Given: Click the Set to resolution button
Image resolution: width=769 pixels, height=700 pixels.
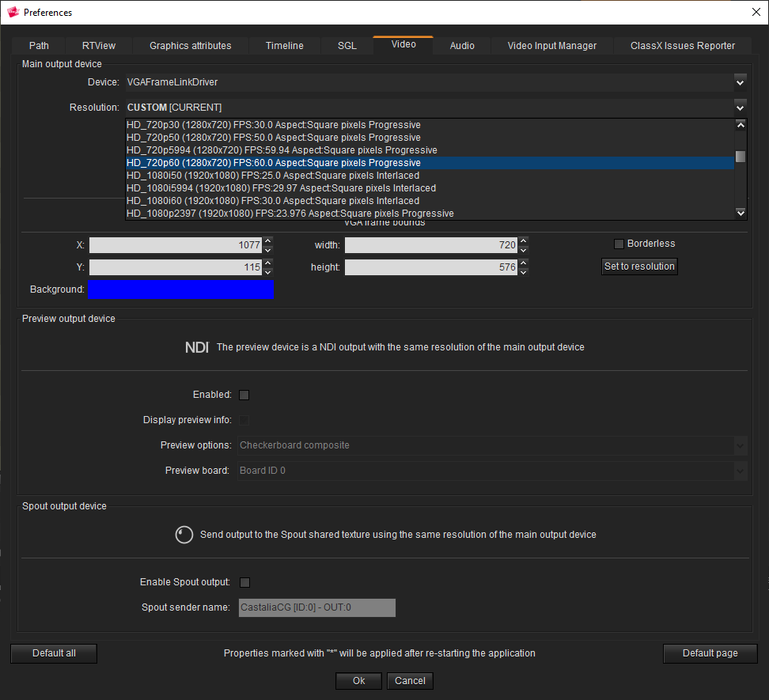Looking at the screenshot, I should click(639, 267).
